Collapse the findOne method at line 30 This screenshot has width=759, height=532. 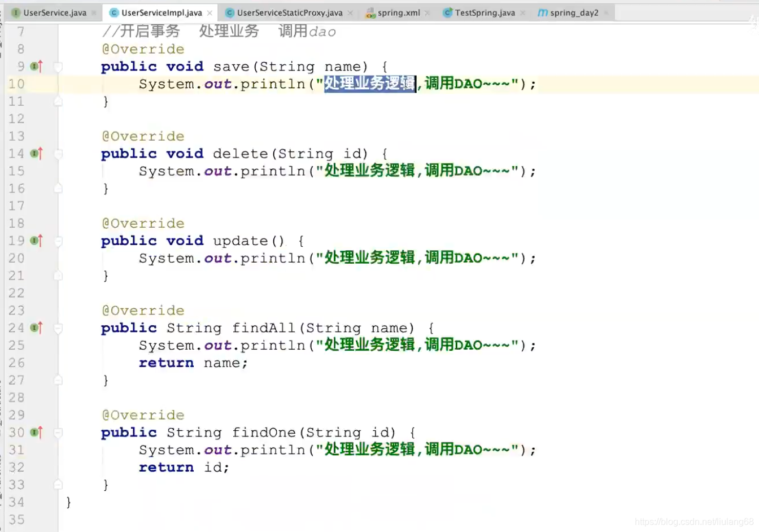[58, 433]
